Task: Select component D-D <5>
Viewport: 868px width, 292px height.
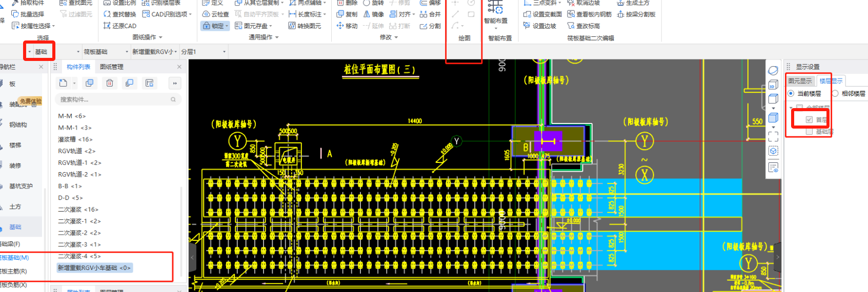Action: click(70, 198)
